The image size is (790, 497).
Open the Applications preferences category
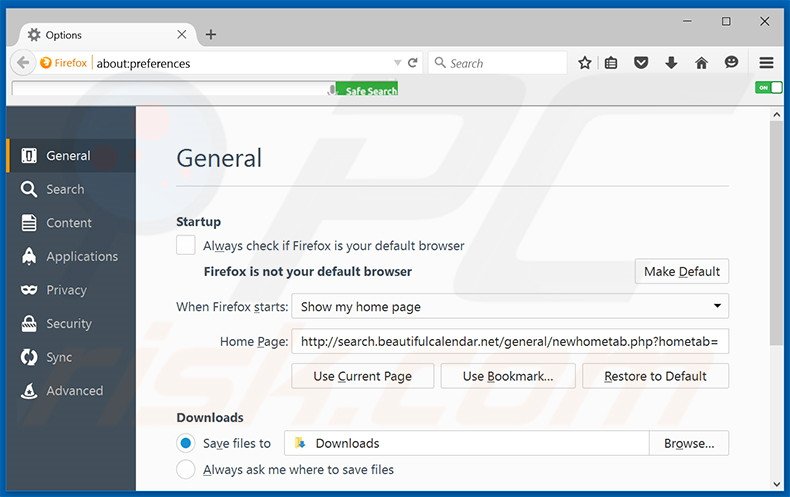[71, 257]
